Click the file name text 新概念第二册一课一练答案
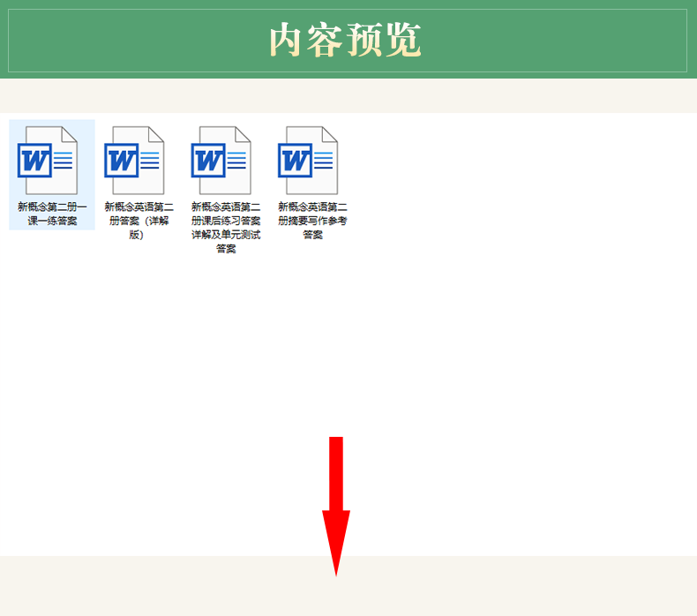This screenshot has height=616, width=697. (x=52, y=214)
